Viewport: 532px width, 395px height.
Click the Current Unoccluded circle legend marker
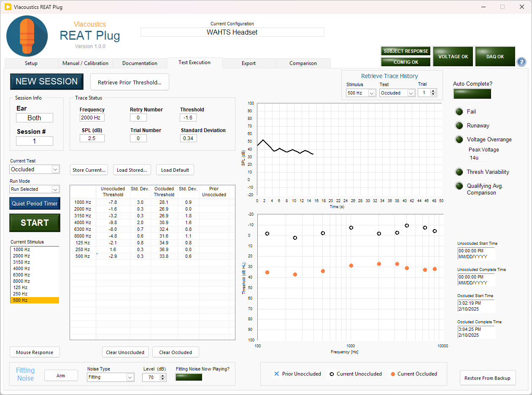coord(331,374)
